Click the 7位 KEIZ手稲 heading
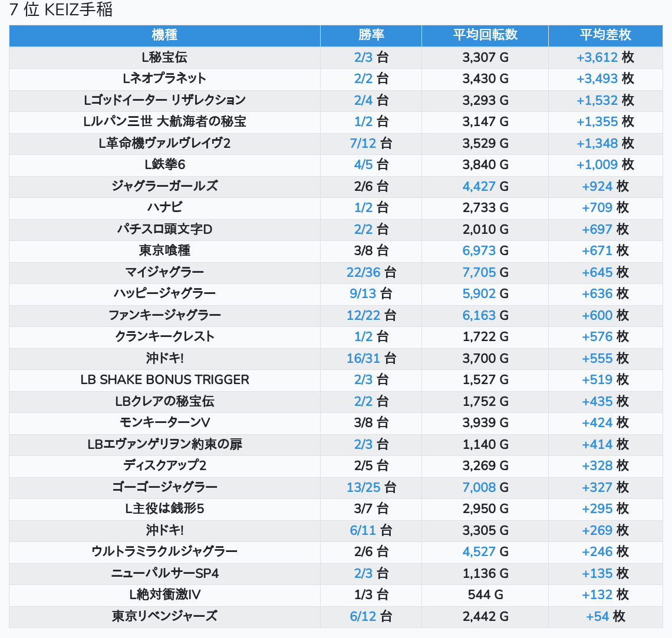The image size is (672, 638). click(61, 10)
